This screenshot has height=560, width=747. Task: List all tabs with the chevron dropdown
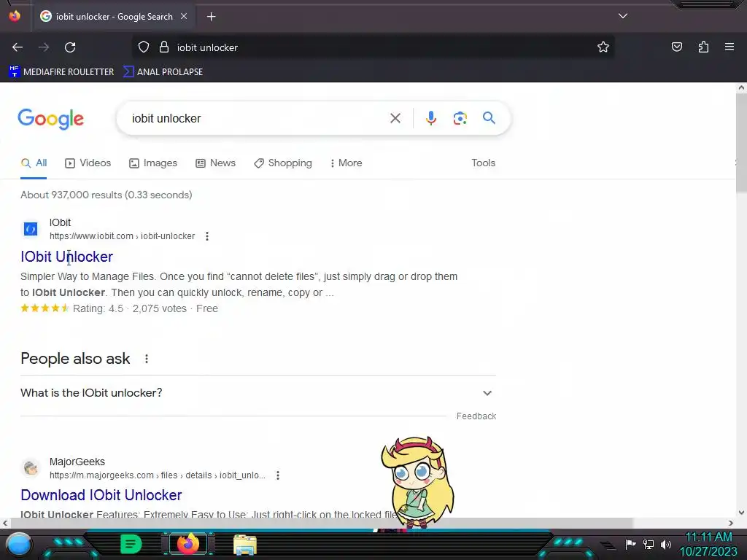[623, 16]
